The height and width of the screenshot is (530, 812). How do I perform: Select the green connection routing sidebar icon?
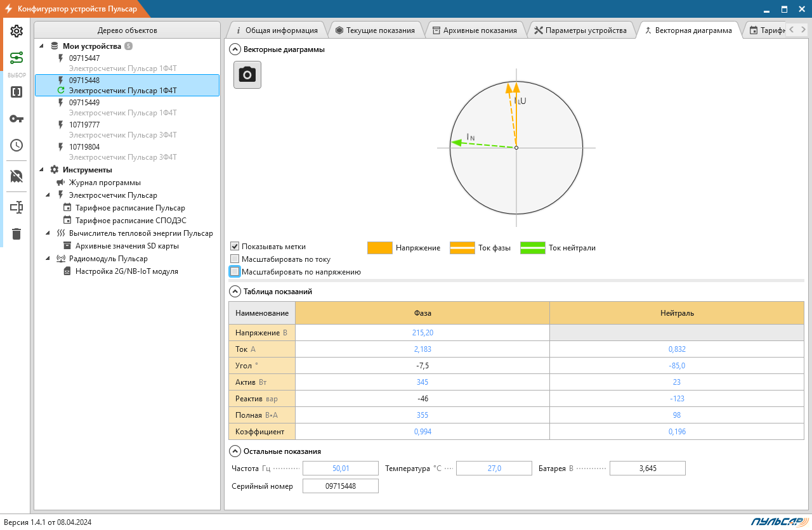16,58
